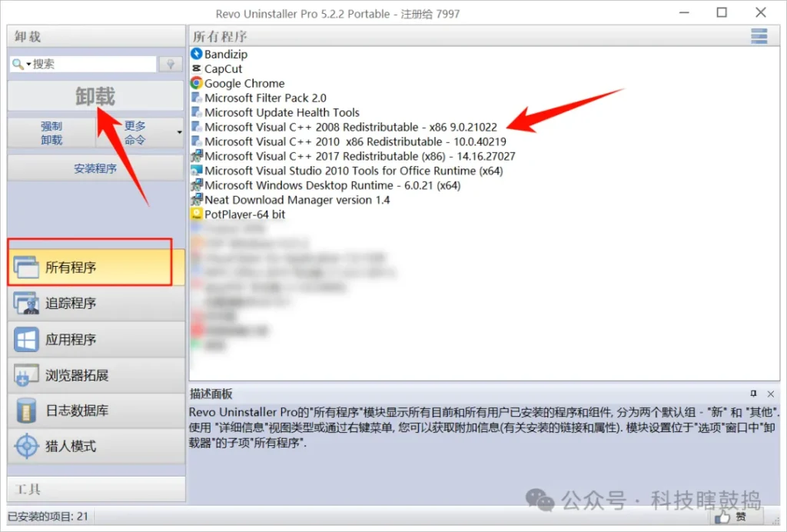Select PotPlayer-64 bit in the list
The width and height of the screenshot is (787, 532).
click(x=238, y=214)
